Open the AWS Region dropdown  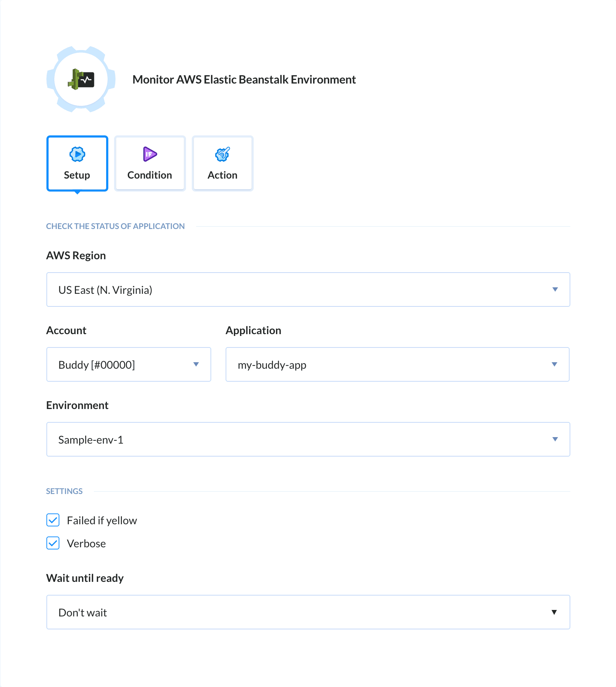[x=308, y=289]
